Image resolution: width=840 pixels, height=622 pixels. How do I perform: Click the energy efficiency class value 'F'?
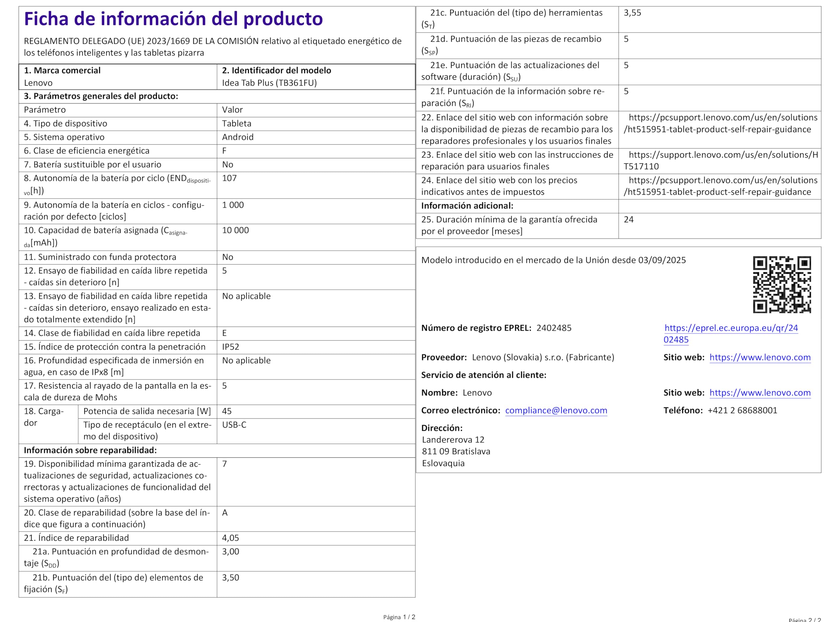[x=224, y=151]
